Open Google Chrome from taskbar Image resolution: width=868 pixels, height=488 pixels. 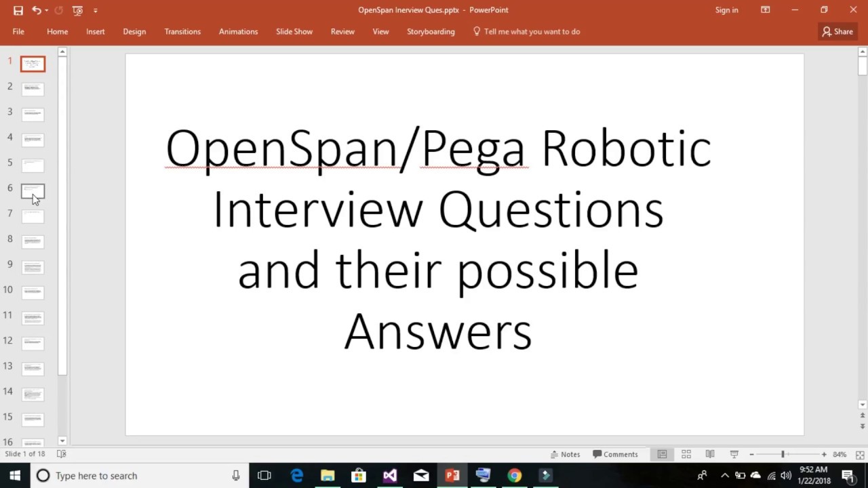[x=515, y=476]
